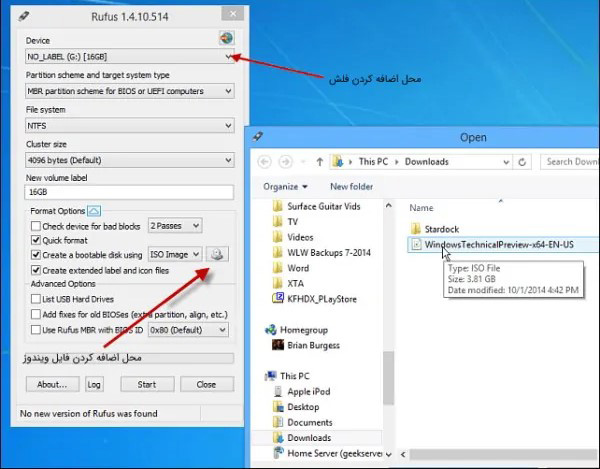The height and width of the screenshot is (469, 600).
Task: Click Downloads in the address breadcrumb
Action: coord(427,162)
